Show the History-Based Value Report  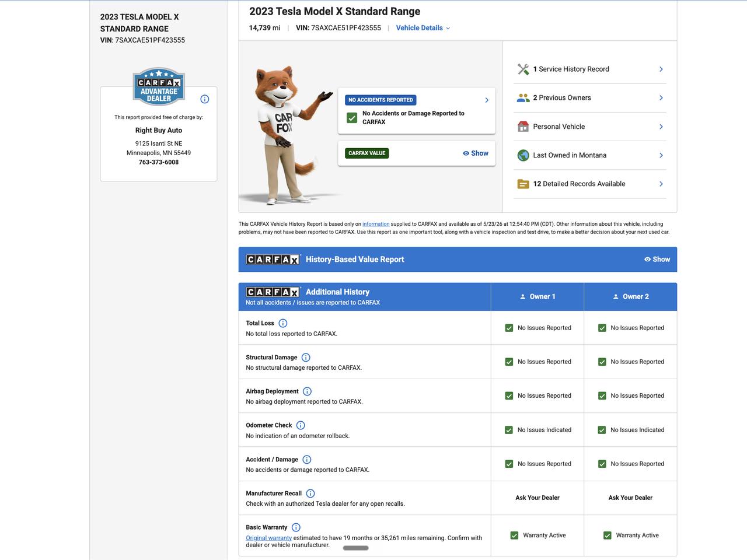pos(657,260)
